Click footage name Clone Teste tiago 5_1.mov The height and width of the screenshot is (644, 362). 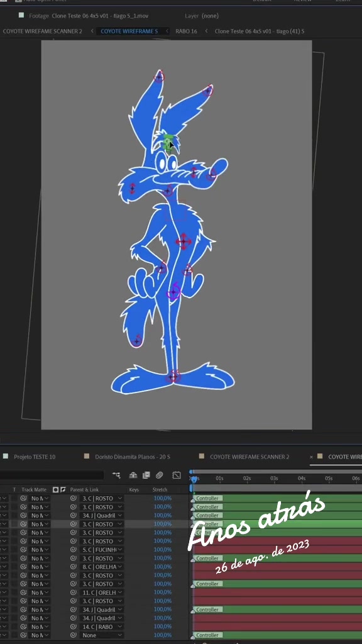click(x=100, y=16)
